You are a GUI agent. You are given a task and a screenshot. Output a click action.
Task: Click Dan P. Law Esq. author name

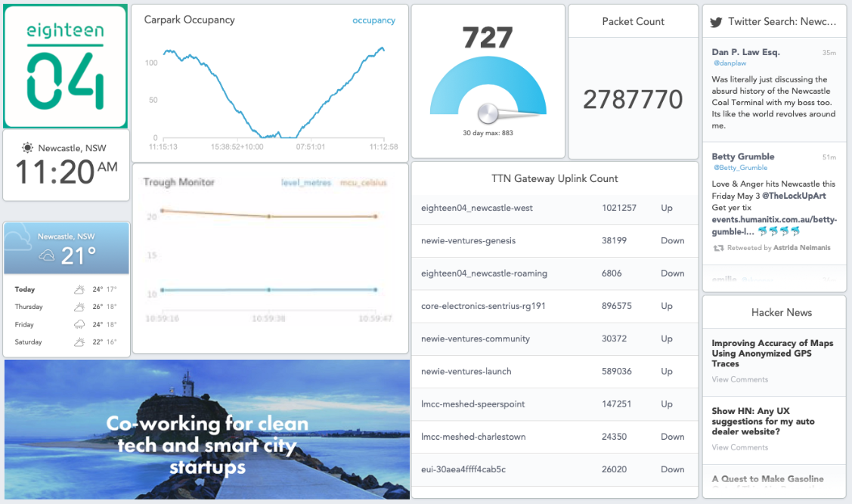[x=745, y=52]
